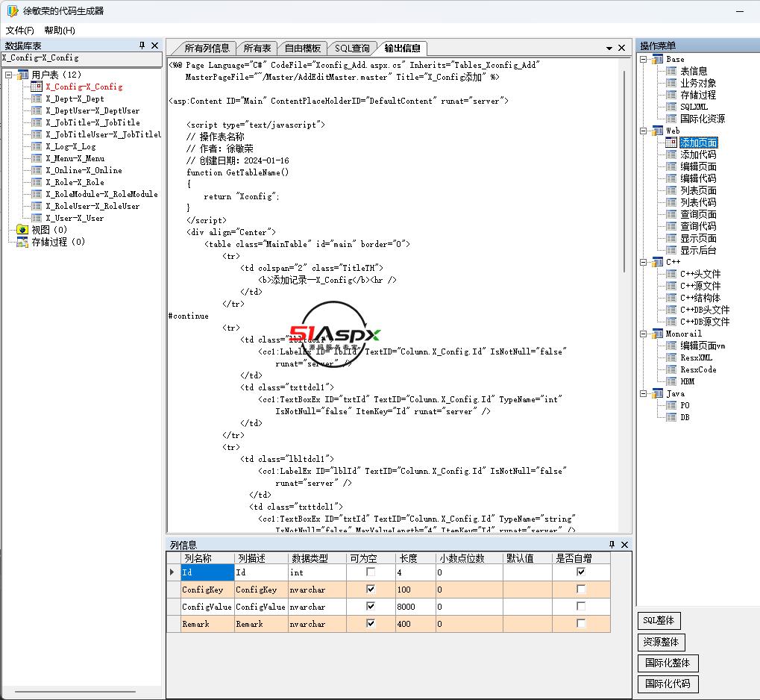The image size is (760, 700).
Task: Pin the 列信息 panel
Action: (x=612, y=544)
